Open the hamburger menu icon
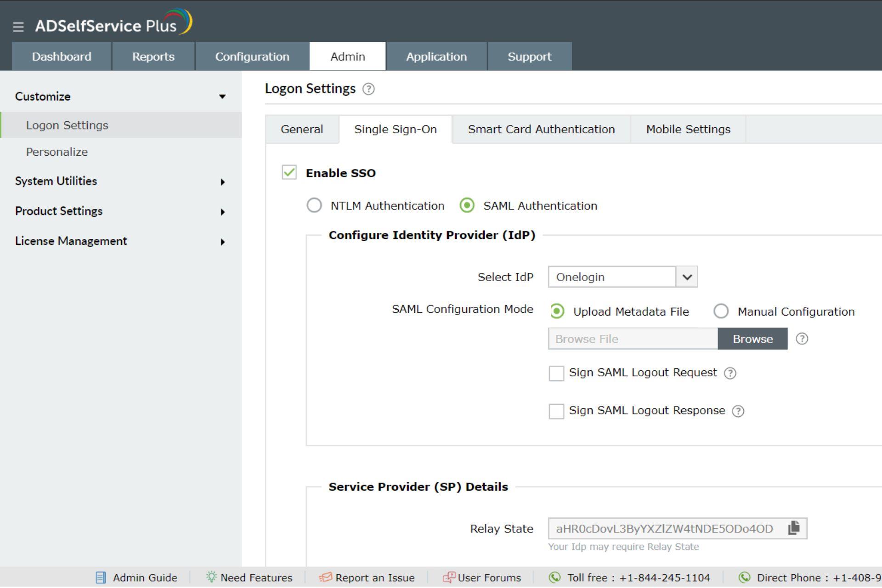The image size is (882, 588). (18, 27)
